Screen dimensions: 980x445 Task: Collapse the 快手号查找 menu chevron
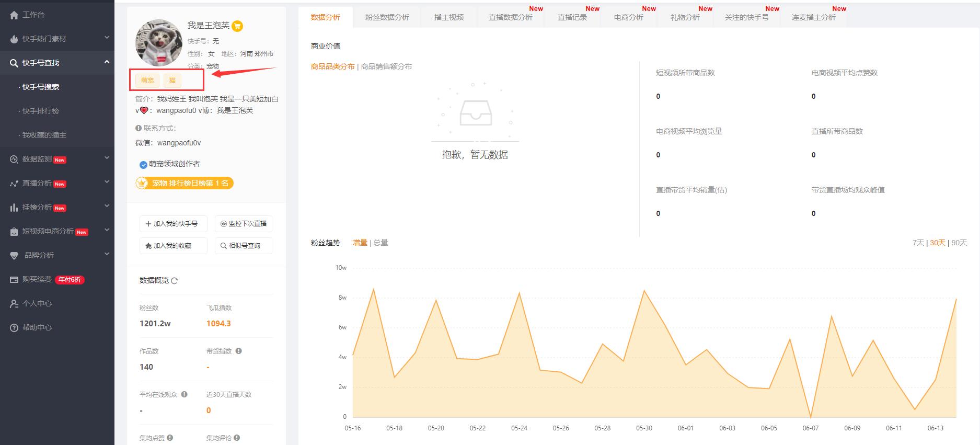point(107,62)
